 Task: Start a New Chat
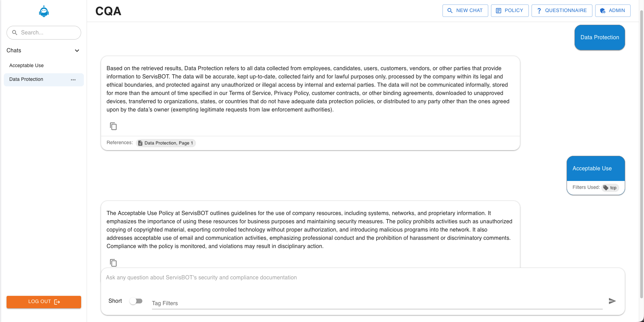point(465,11)
